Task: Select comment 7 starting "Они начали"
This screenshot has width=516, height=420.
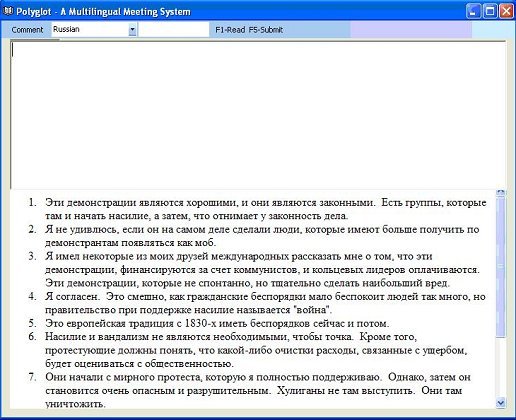Action: pyautogui.click(x=258, y=390)
